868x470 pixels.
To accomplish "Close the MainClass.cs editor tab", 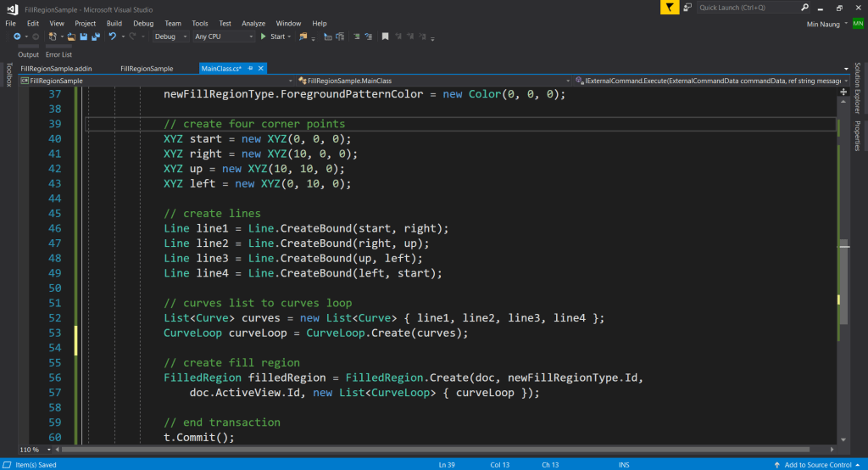I will [260, 68].
